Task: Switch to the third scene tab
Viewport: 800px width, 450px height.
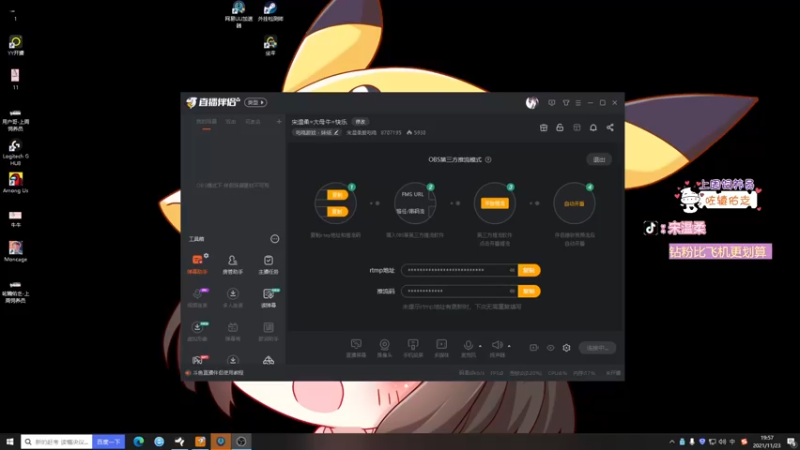Action: click(253, 122)
